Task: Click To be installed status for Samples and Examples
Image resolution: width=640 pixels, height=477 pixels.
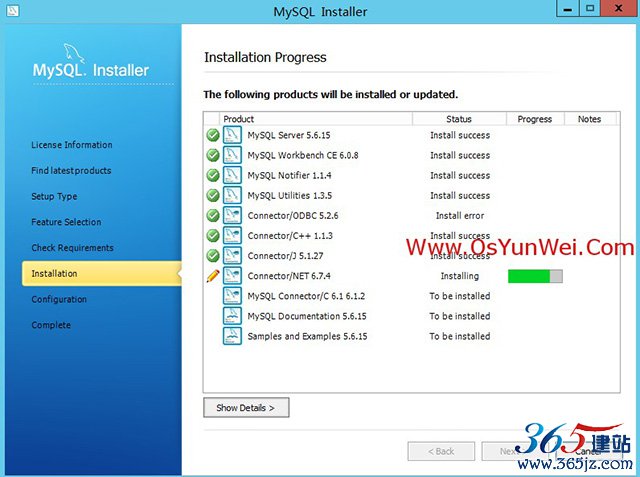Action: coord(460,336)
